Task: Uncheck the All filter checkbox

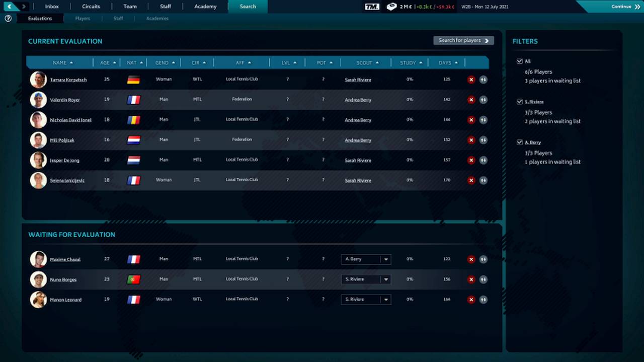Action: pos(520,61)
